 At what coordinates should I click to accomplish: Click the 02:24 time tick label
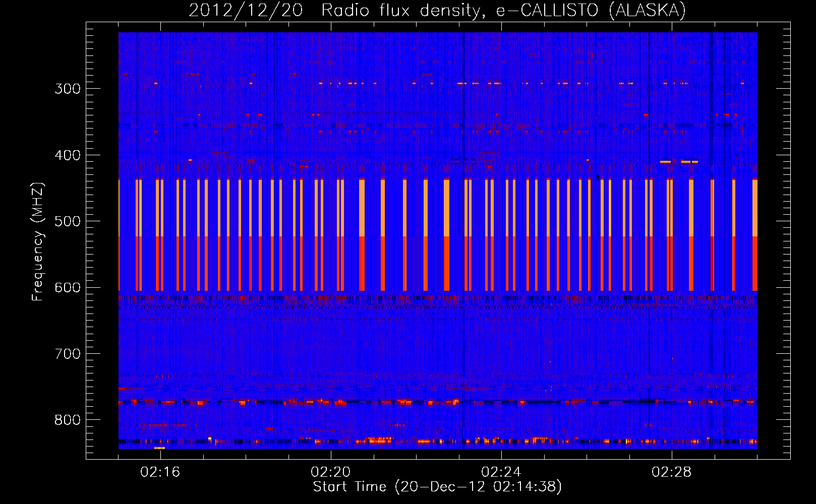pos(501,472)
